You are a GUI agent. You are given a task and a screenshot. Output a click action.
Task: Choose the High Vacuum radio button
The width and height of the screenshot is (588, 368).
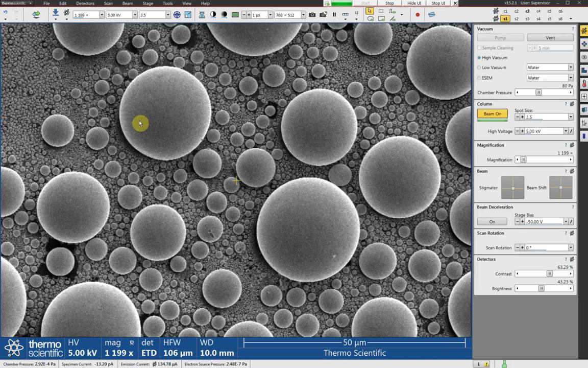click(479, 58)
